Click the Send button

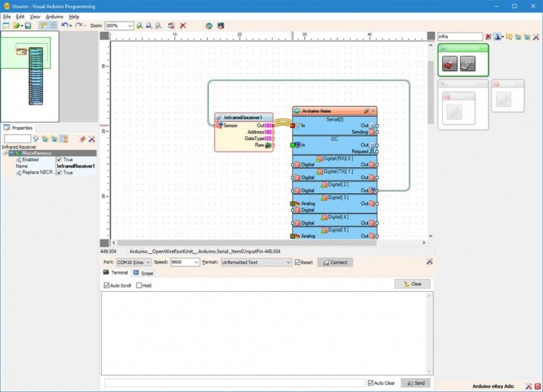coord(415,383)
